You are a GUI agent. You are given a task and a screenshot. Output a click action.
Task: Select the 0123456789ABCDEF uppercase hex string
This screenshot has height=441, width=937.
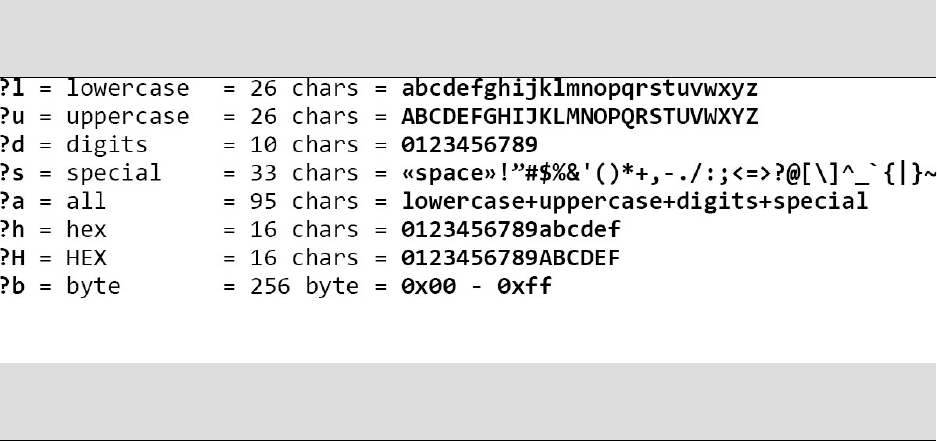511,258
